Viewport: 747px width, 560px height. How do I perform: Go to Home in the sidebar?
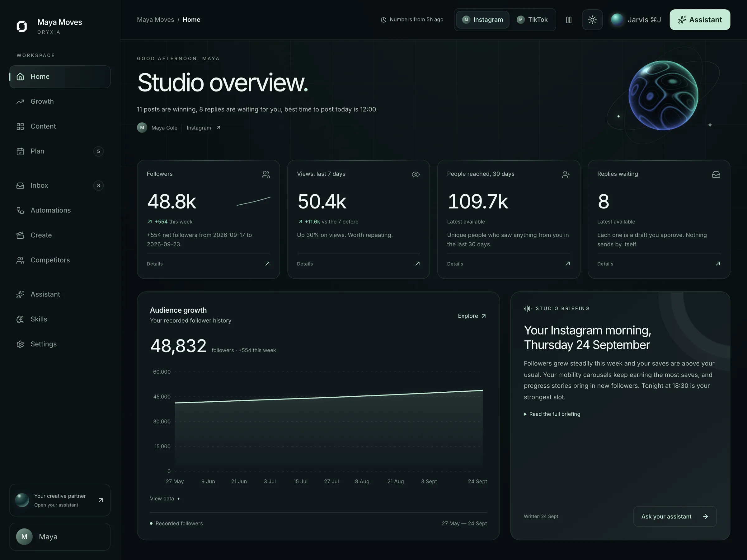point(60,77)
